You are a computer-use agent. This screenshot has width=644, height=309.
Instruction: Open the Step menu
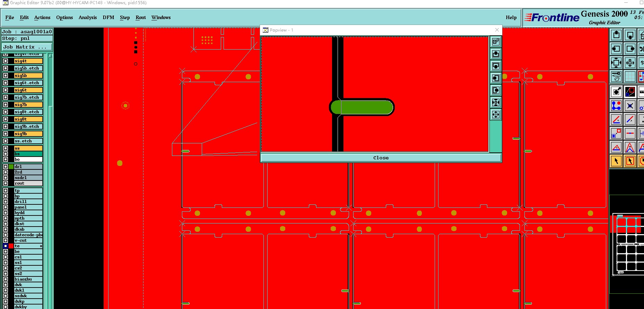125,17
